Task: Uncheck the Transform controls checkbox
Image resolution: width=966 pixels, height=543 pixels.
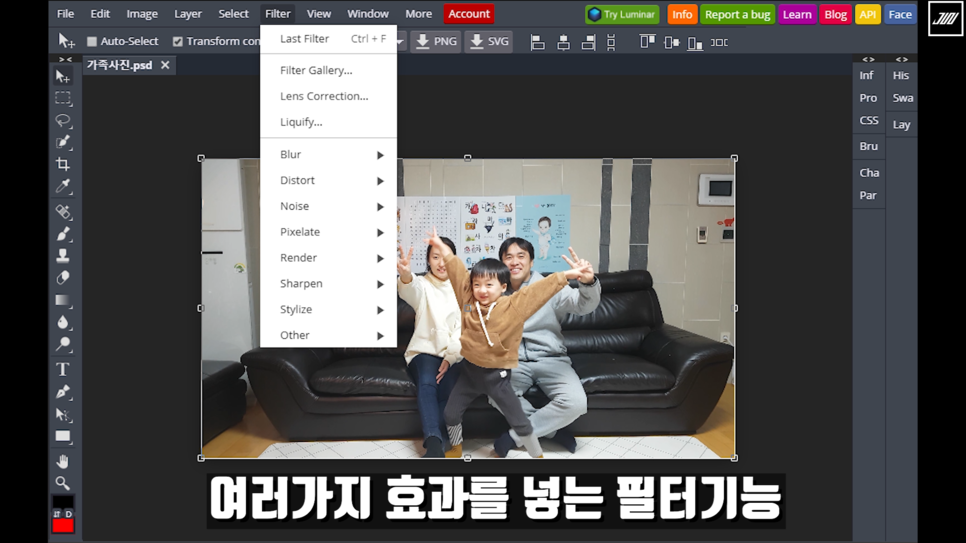Action: click(x=178, y=41)
